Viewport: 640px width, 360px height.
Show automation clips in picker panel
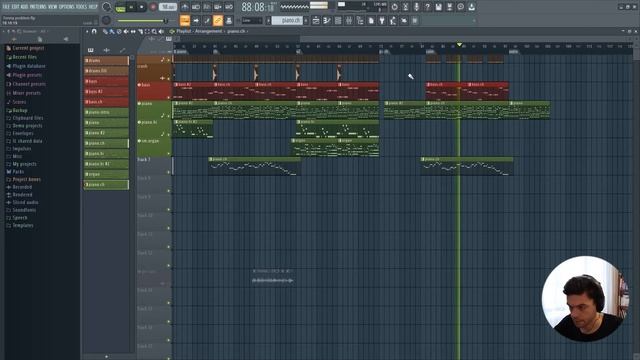[x=122, y=50]
